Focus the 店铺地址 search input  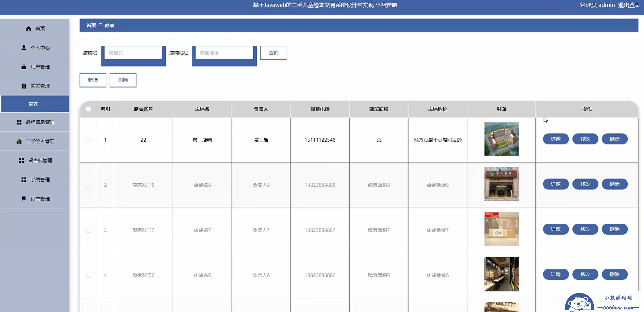(x=224, y=53)
